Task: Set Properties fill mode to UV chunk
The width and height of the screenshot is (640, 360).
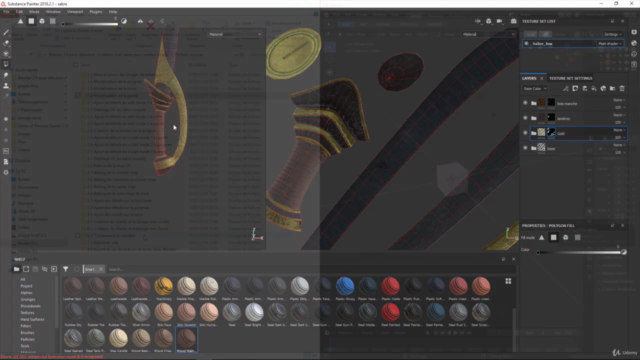Action: (577, 238)
